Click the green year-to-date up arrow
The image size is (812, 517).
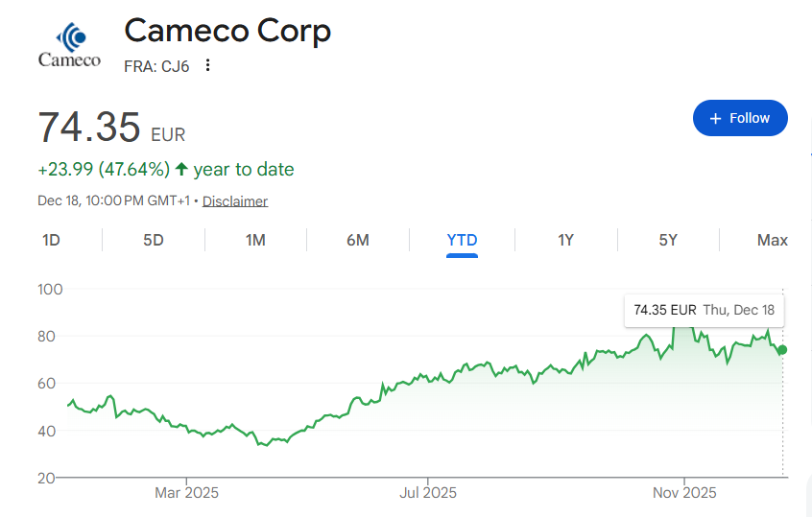tap(181, 170)
